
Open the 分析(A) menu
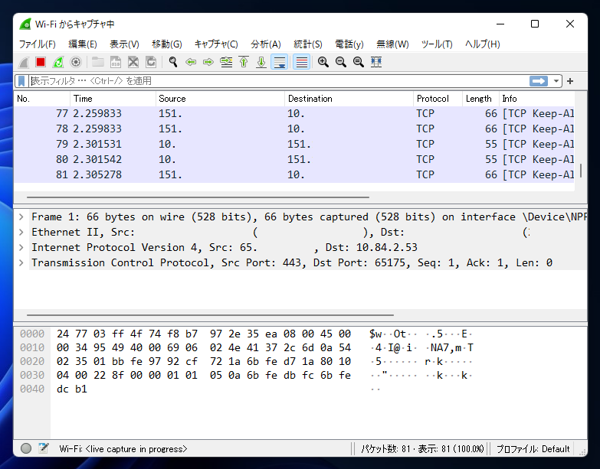266,44
